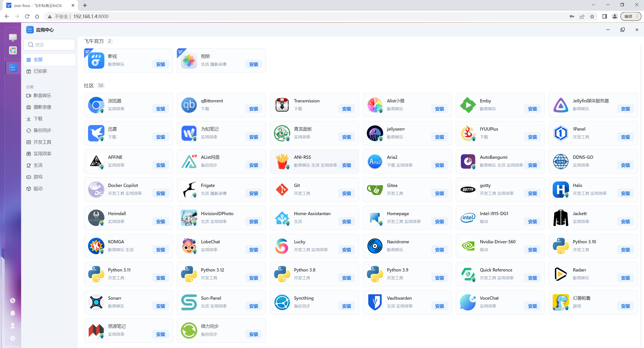Open the notification bell in dock
Image resolution: width=644 pixels, height=348 pixels.
tap(13, 313)
